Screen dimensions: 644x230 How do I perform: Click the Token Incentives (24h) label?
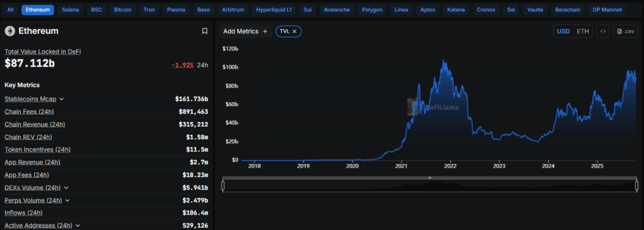[38, 149]
